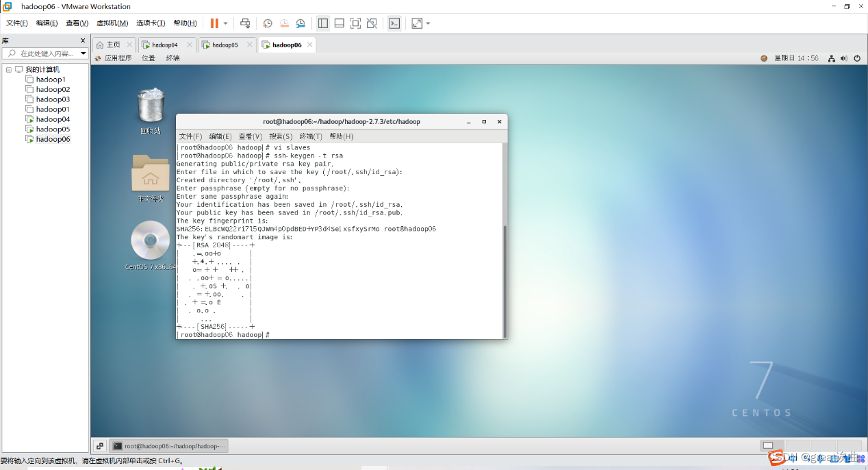Open the 查看(V) menu in VMware
The width and height of the screenshot is (868, 470).
click(x=77, y=23)
